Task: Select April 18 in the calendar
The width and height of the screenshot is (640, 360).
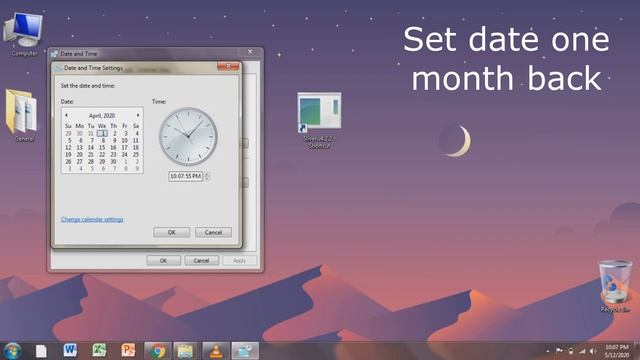Action: point(136,147)
